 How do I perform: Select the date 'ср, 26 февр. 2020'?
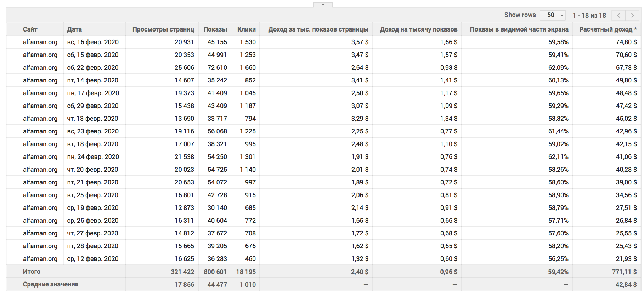tap(93, 221)
